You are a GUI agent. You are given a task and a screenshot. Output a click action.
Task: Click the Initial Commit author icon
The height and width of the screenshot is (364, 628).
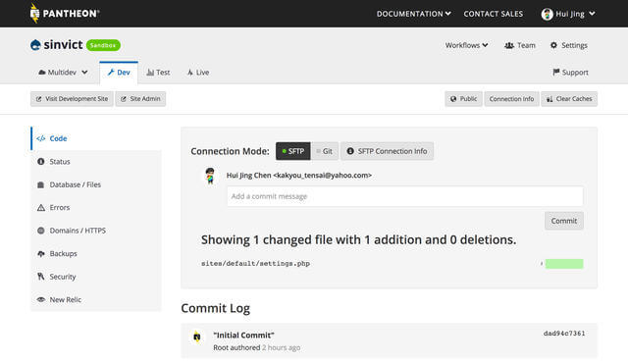click(x=197, y=337)
